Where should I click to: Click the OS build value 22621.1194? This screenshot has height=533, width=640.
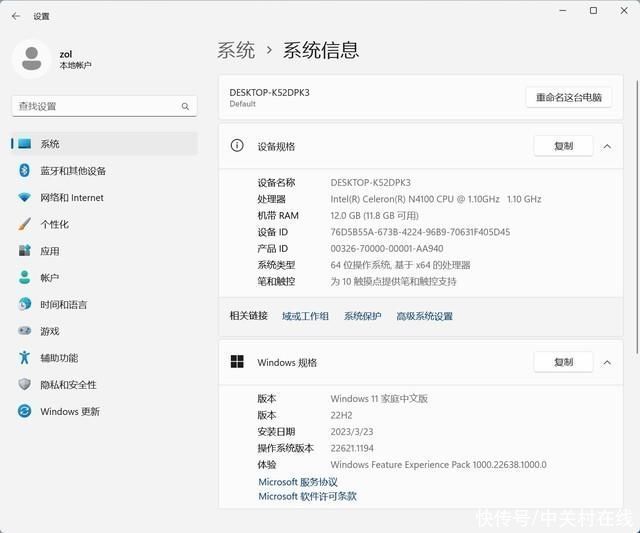point(352,448)
